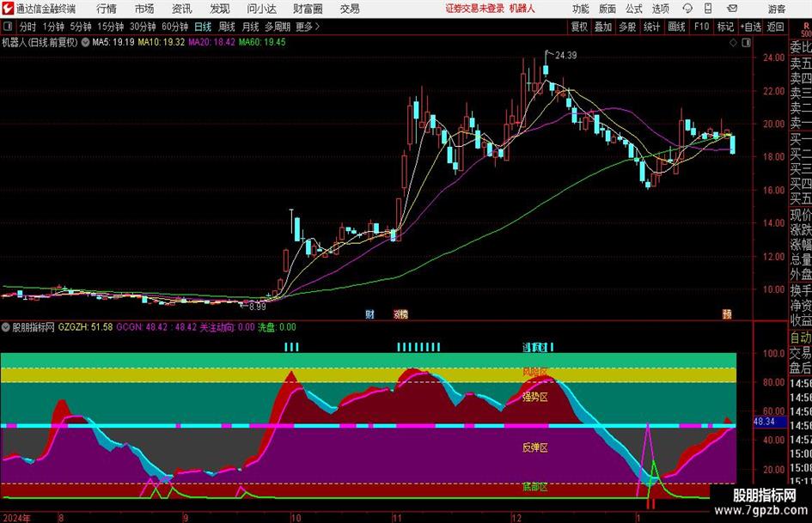Click the MA5: 19.19 value

click(x=113, y=42)
